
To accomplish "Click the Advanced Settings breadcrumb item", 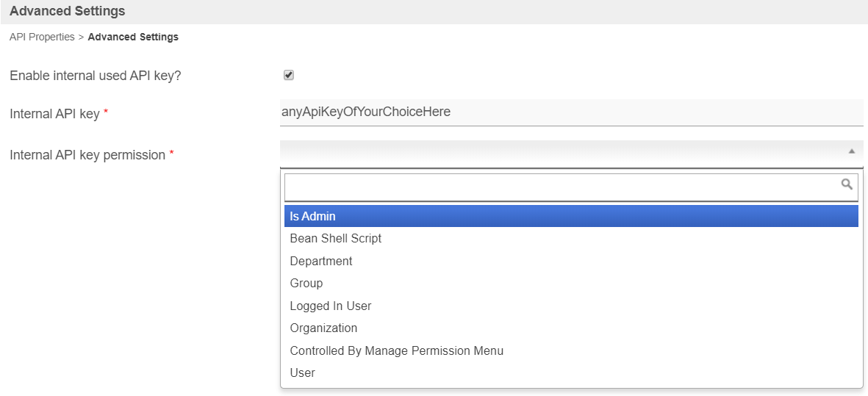I will (x=133, y=37).
